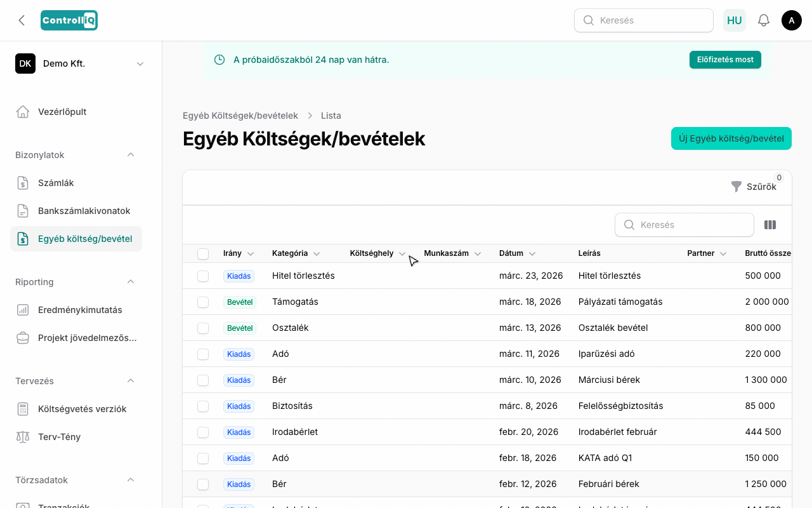Click Pályázati támogatás description cell

(x=620, y=302)
